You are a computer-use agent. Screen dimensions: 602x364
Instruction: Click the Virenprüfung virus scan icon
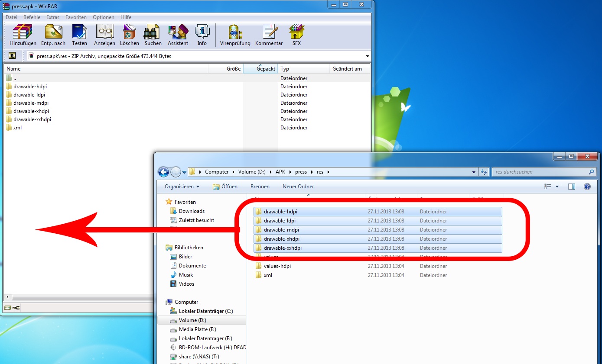[x=235, y=35]
